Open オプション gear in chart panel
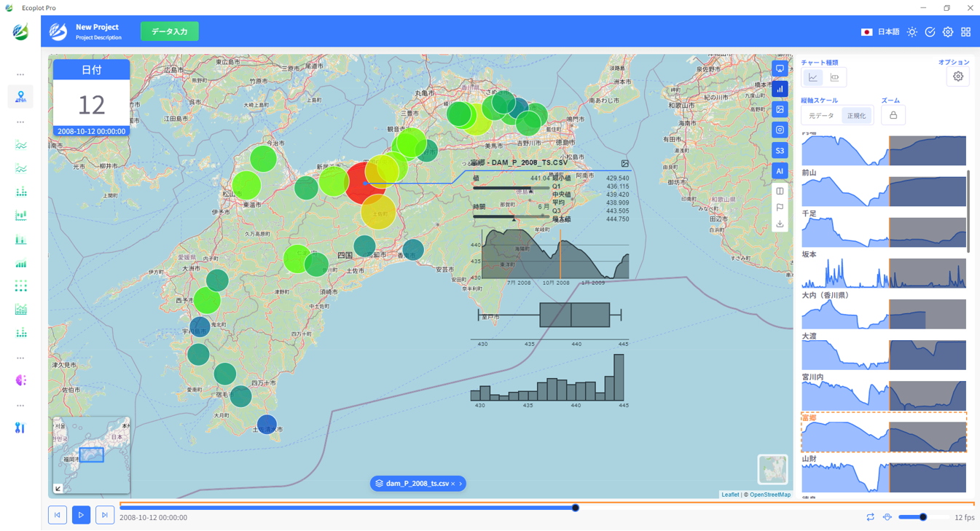980x531 pixels. coord(958,76)
